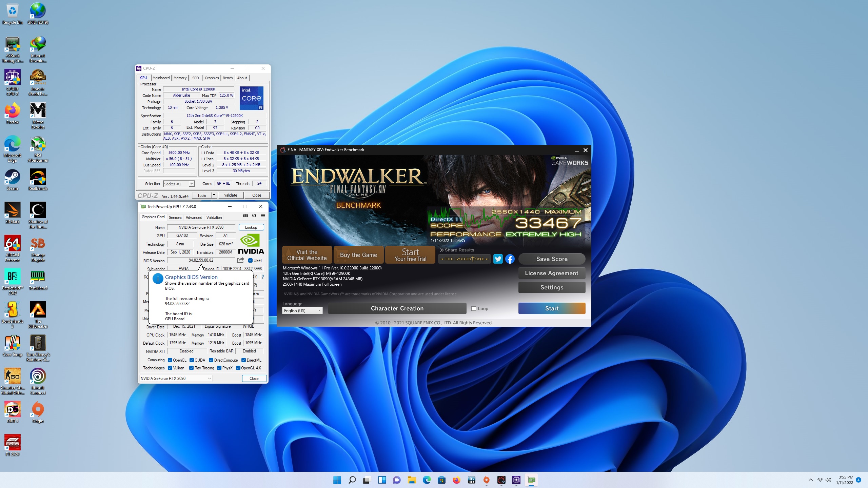Click GPU-Z refresh icon
The image size is (868, 488).
pos(254,216)
